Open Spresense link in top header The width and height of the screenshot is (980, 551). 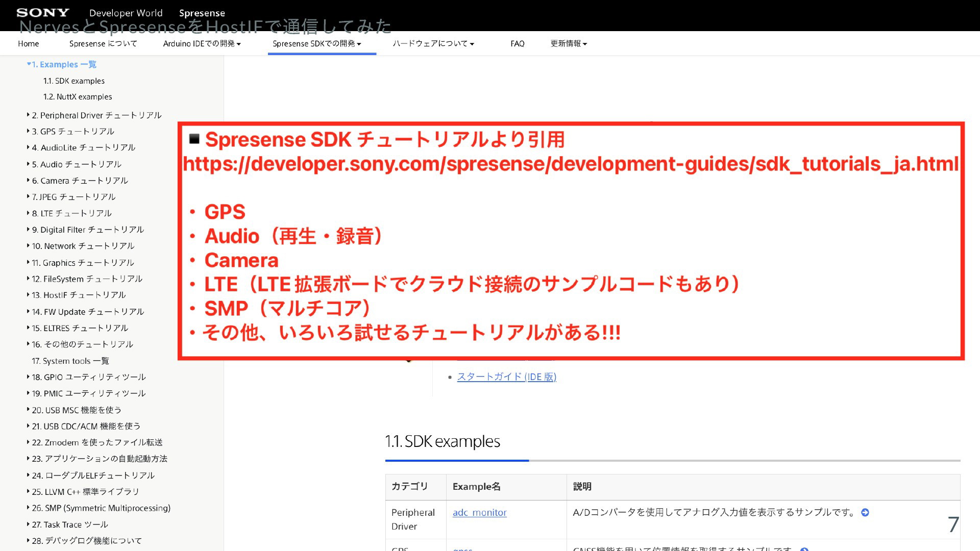tap(202, 13)
